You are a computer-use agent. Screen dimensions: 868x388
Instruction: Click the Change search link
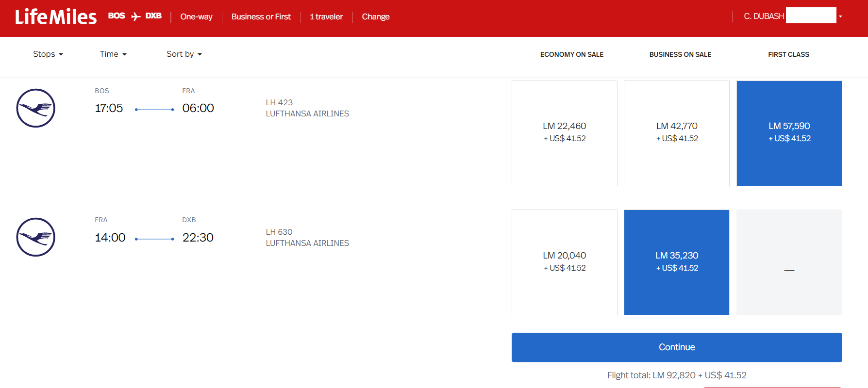[376, 16]
